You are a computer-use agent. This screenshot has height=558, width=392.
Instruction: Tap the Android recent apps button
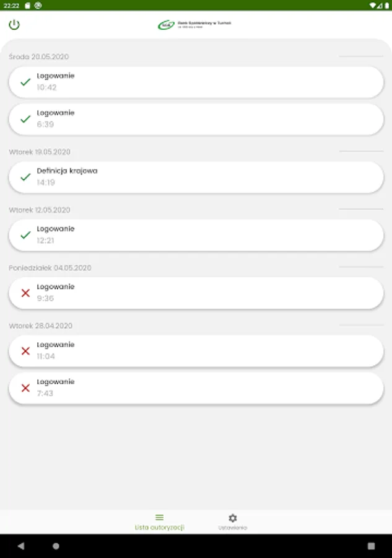tap(371, 546)
